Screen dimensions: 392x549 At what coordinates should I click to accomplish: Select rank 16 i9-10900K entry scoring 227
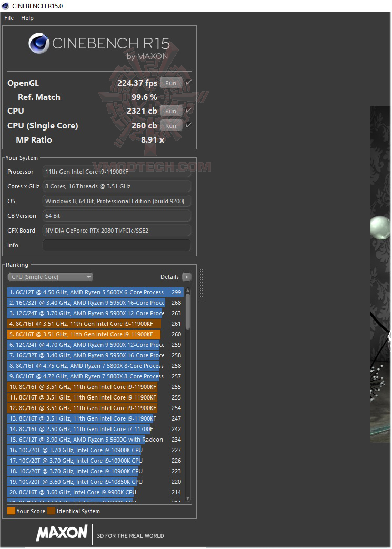pos(95,450)
